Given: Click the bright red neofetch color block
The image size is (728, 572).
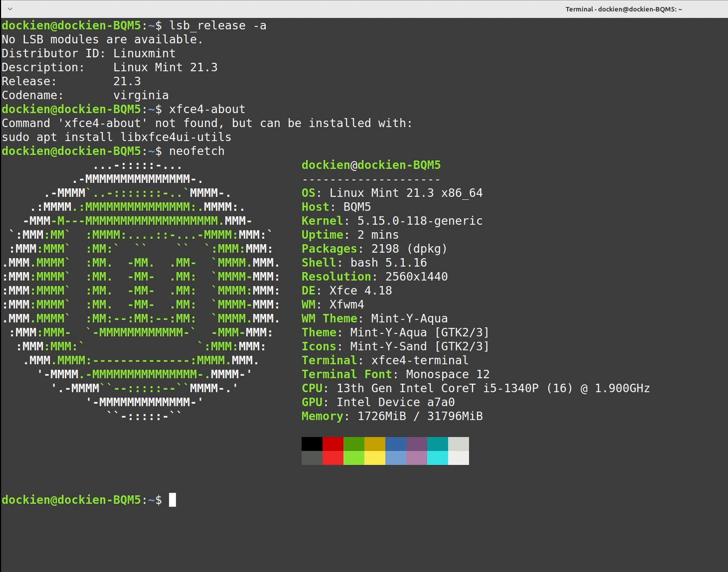Looking at the screenshot, I should point(333,458).
